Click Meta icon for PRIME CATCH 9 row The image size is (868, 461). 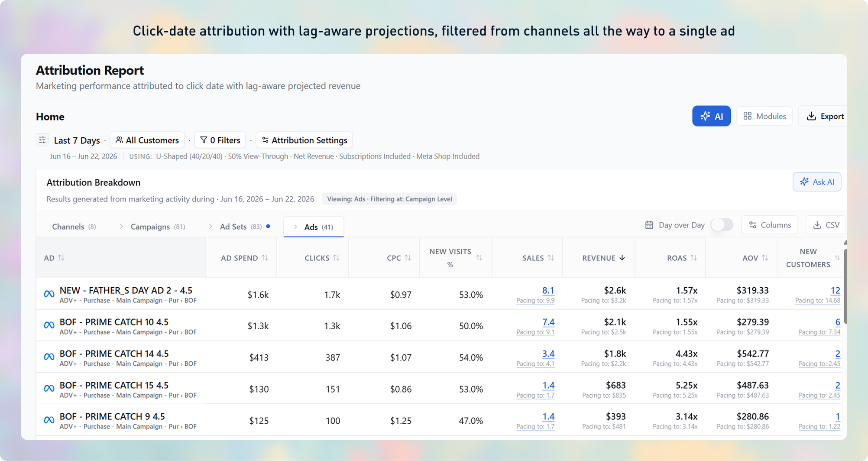tap(49, 420)
